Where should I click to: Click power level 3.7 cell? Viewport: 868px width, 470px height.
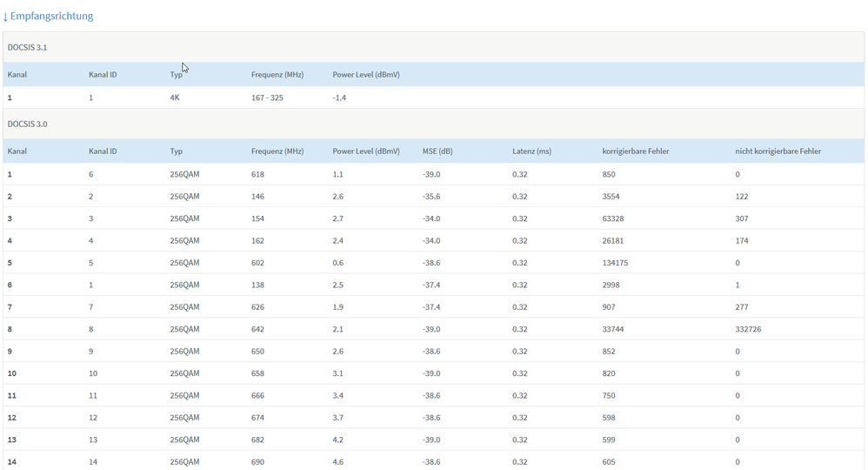[338, 418]
